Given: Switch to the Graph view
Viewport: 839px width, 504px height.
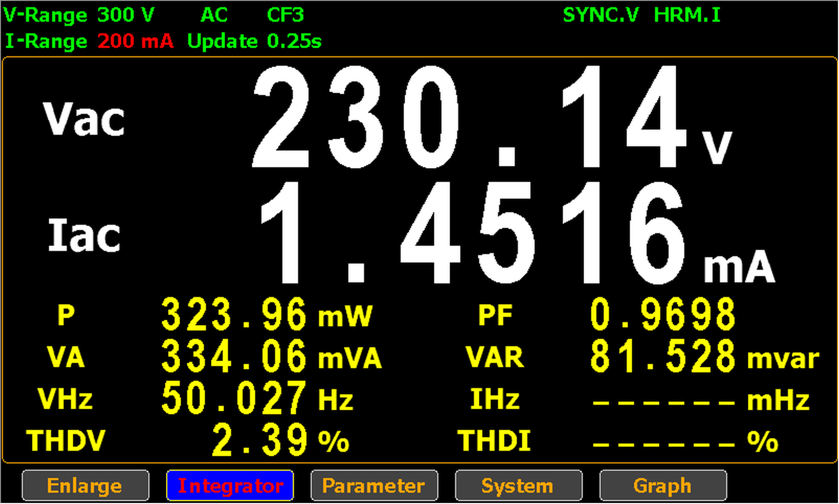Looking at the screenshot, I should [x=662, y=486].
